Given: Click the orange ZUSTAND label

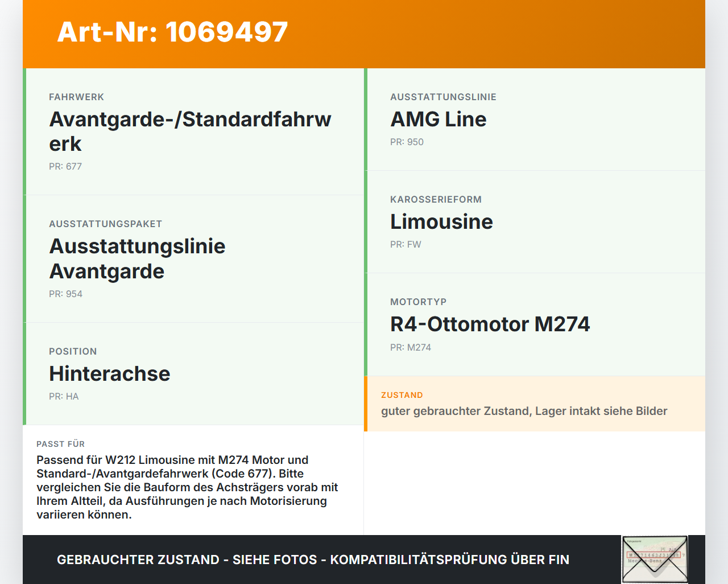Looking at the screenshot, I should coord(402,395).
